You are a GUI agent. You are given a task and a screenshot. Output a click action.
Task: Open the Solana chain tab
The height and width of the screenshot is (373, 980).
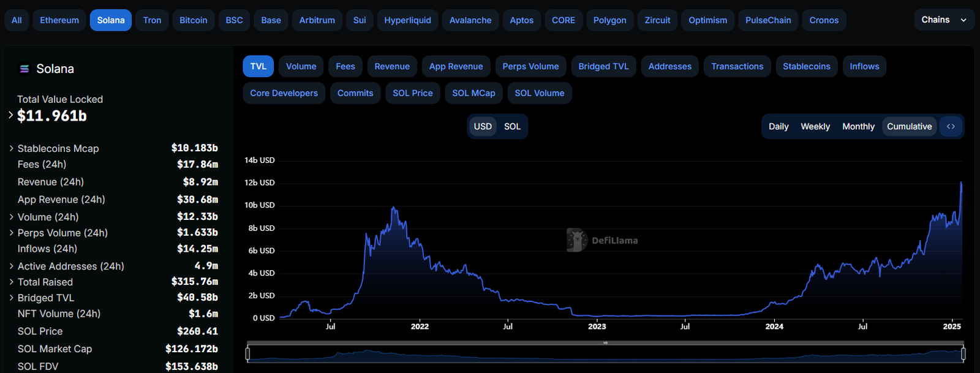111,20
